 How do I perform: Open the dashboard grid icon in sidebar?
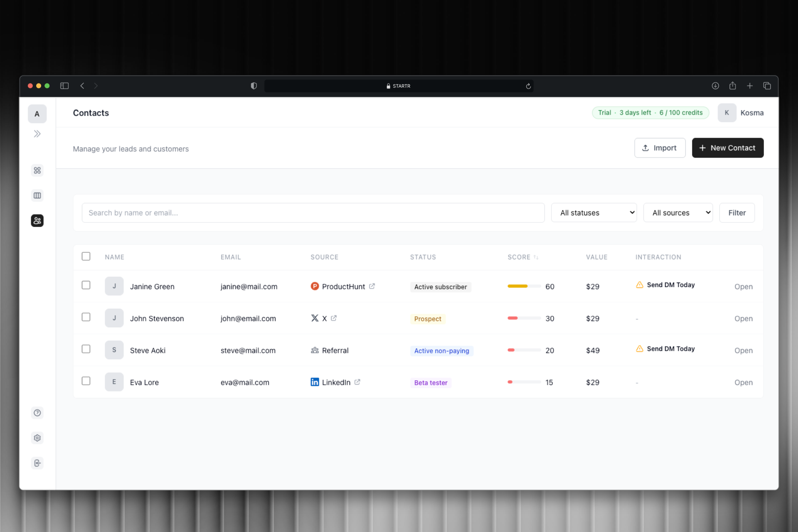pos(37,170)
